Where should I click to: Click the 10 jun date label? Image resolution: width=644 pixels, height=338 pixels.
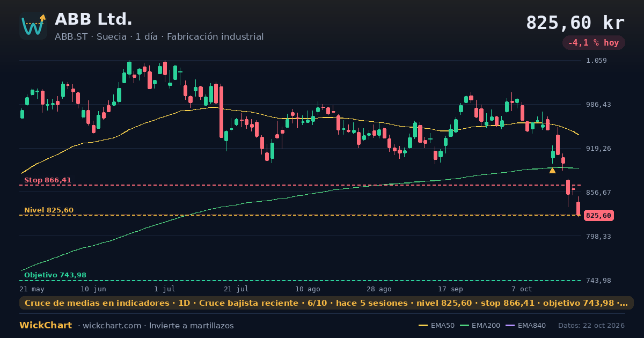coord(93,289)
